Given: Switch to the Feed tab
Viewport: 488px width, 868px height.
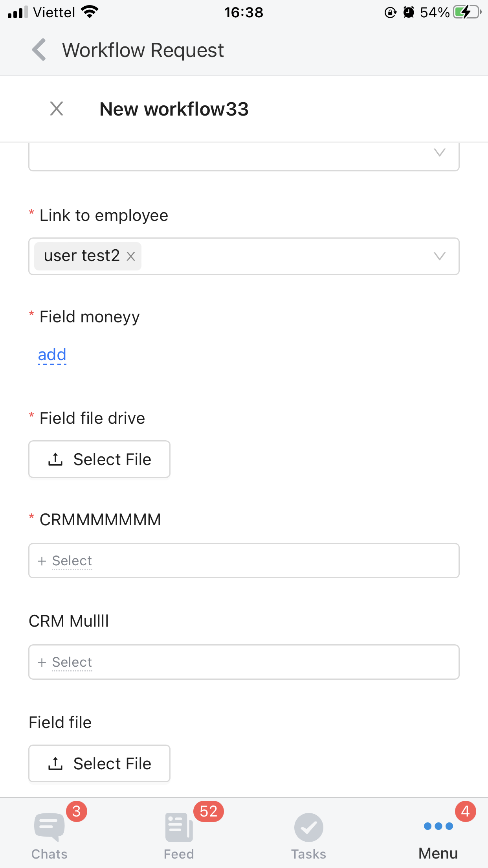Looking at the screenshot, I should coord(179,833).
